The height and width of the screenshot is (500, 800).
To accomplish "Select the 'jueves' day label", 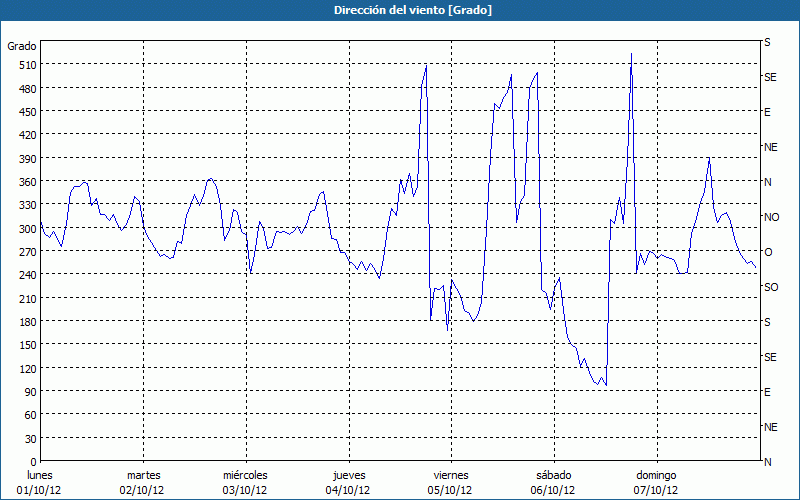I will point(348,475).
